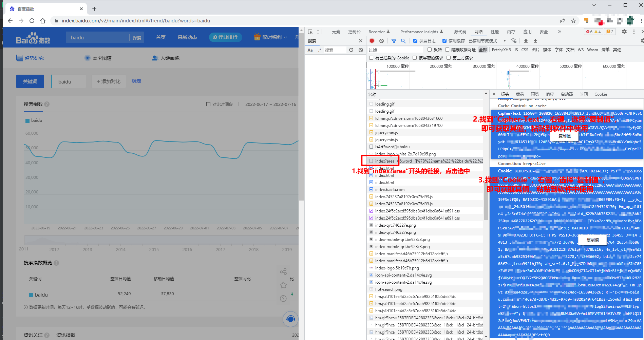644x340 pixels.
Task: Uncheck the 停用缓存 checkbox
Action: tap(444, 41)
